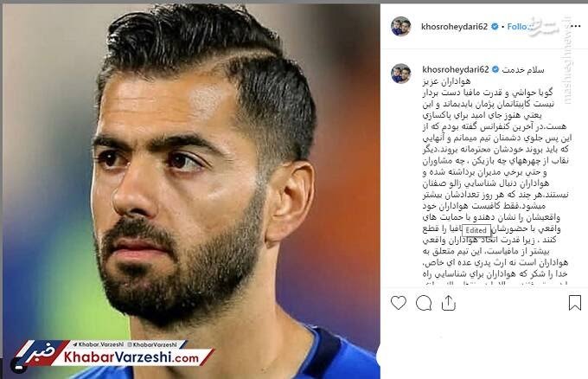Click the verified badge beside the caption username
Viewport: 588px width, 379px height.
click(495, 69)
